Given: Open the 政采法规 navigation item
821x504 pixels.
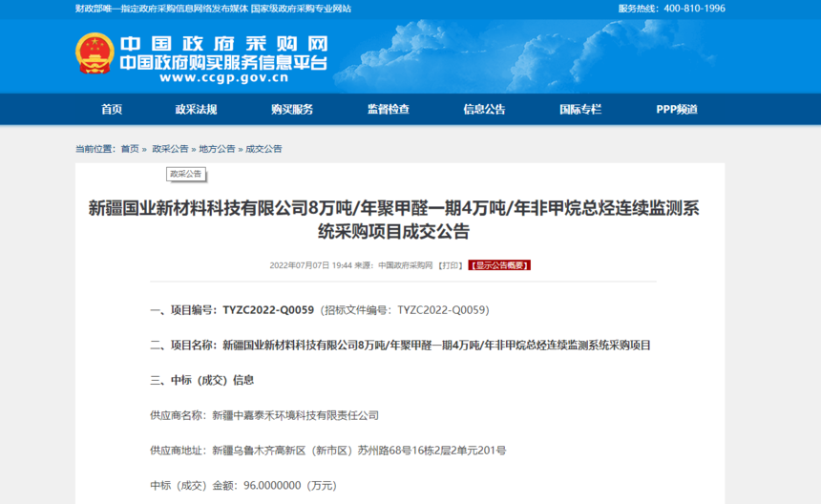Looking at the screenshot, I should (196, 110).
